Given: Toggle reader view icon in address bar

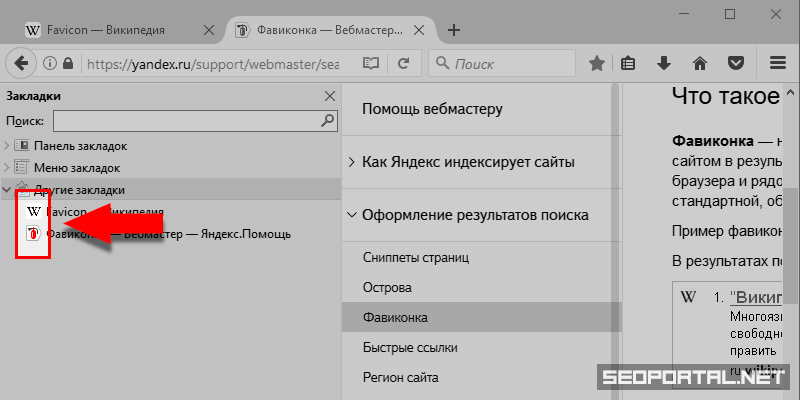Looking at the screenshot, I should click(371, 64).
